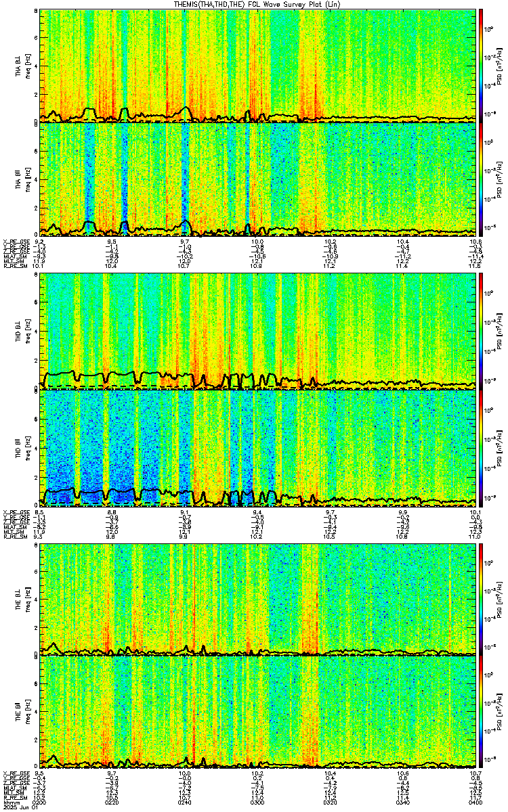Click the X_RE_GSE row label under THA panels
This screenshot has width=508, height=812.
[x=16, y=242]
